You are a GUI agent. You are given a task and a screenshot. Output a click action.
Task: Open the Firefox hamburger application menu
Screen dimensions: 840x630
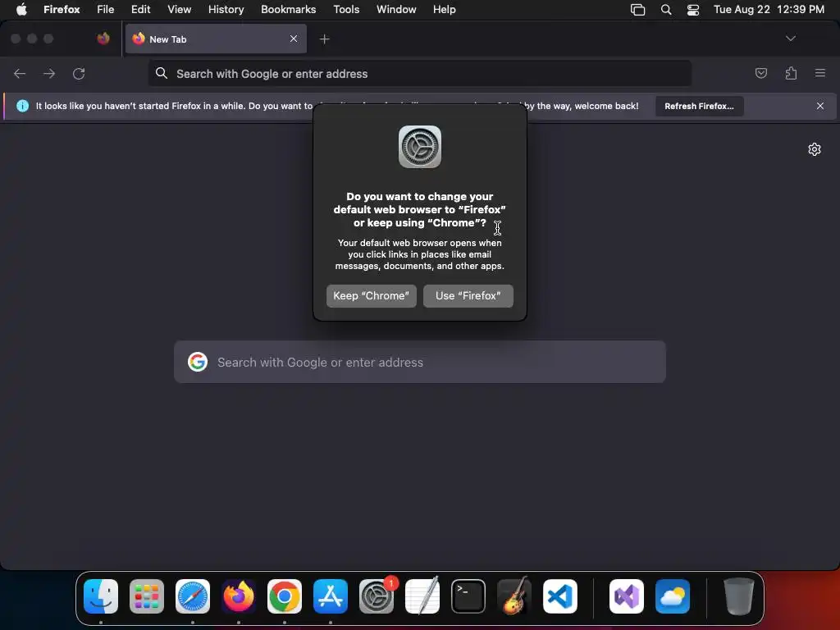click(x=820, y=73)
